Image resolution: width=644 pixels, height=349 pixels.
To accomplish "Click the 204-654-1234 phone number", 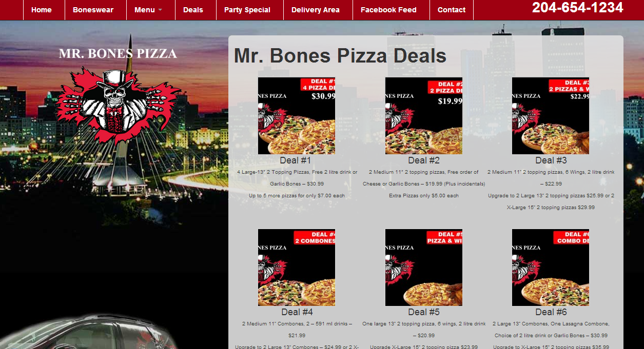I will [x=578, y=8].
